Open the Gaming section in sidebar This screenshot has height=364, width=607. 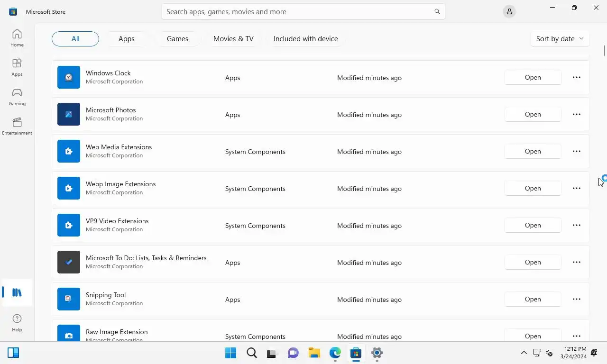(x=17, y=97)
